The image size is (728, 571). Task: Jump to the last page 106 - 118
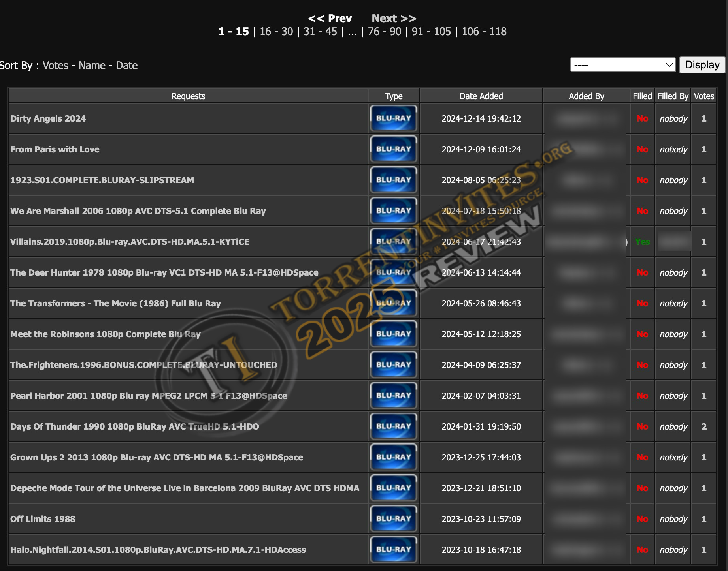[484, 32]
